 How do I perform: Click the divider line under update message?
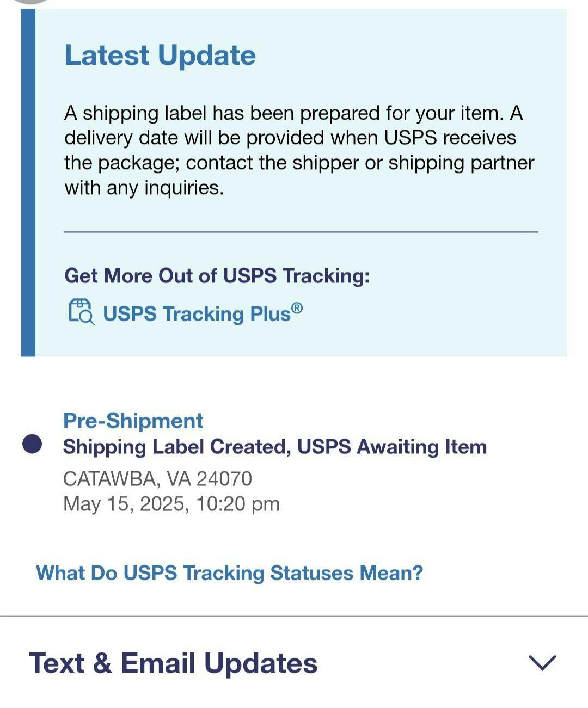point(301,232)
